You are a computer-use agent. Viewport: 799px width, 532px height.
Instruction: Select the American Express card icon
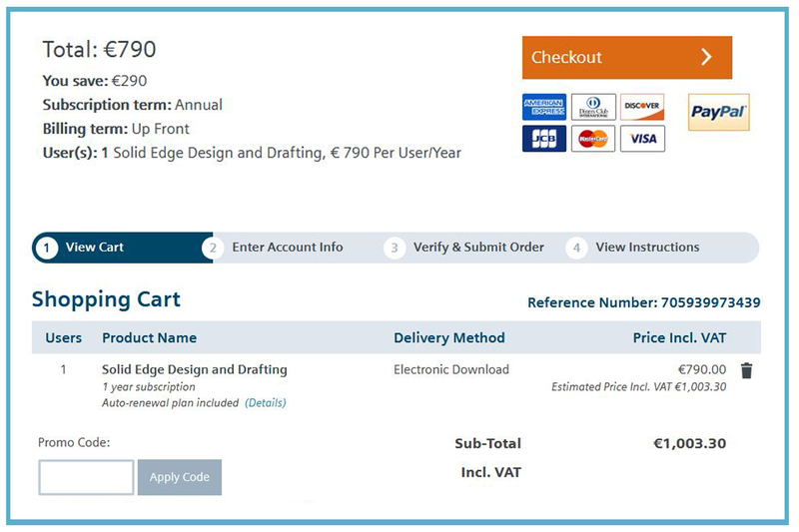(543, 107)
